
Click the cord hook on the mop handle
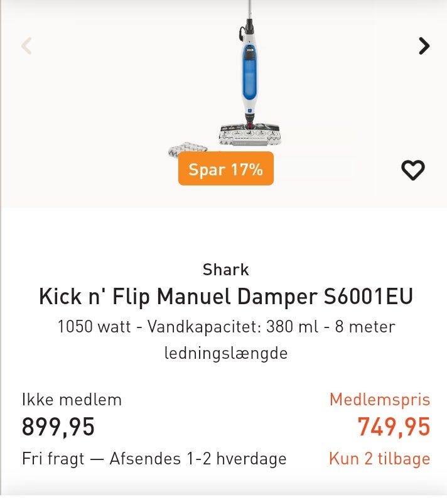pos(241,33)
